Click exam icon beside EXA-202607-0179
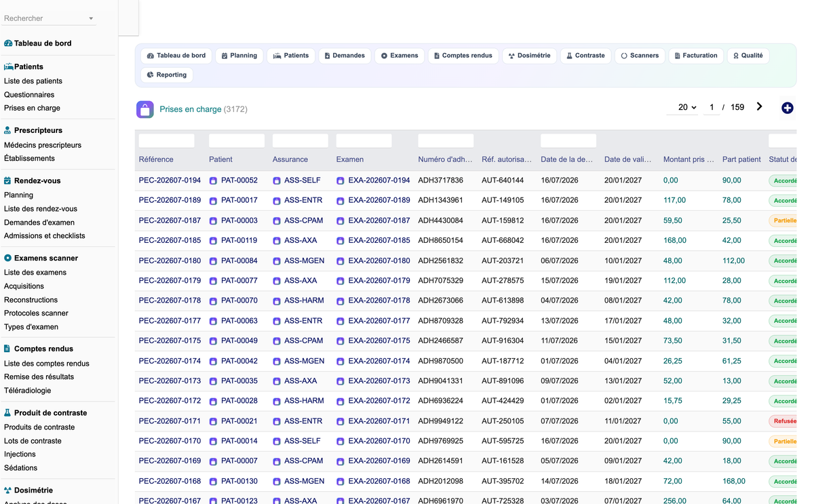814x504 pixels. tap(341, 281)
